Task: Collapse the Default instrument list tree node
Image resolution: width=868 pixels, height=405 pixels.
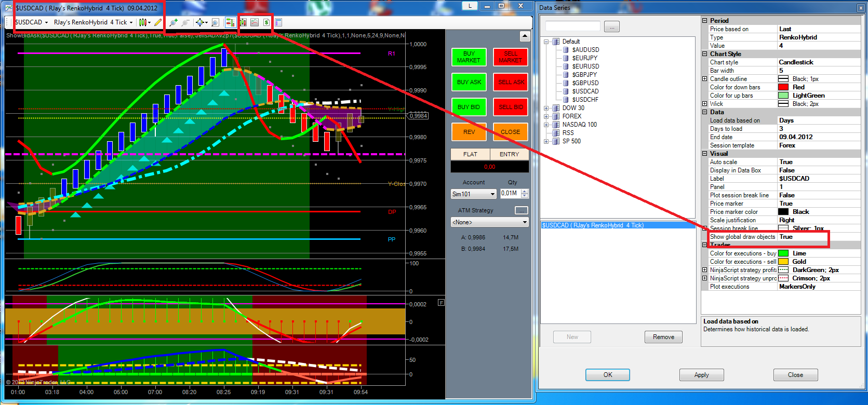Action: tap(546, 42)
